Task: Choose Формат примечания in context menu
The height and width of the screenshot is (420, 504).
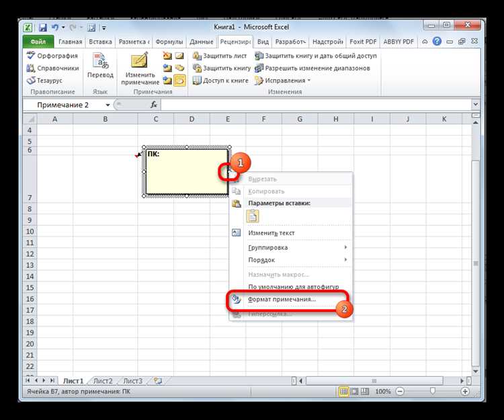Action: point(290,299)
